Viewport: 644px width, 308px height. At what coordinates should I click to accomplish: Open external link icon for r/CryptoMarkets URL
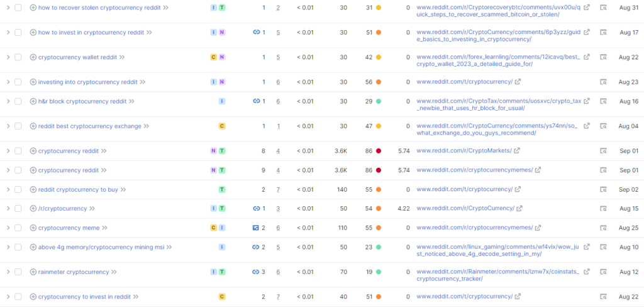click(517, 151)
